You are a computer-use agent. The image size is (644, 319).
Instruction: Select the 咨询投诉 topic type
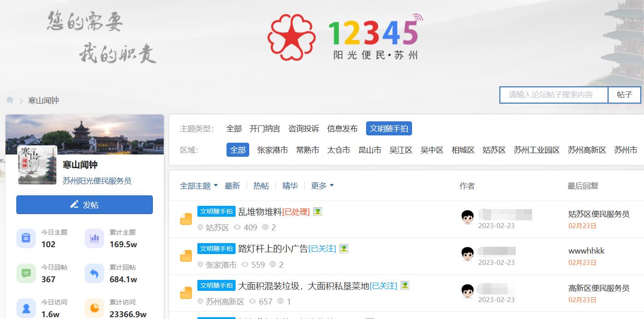pos(304,129)
